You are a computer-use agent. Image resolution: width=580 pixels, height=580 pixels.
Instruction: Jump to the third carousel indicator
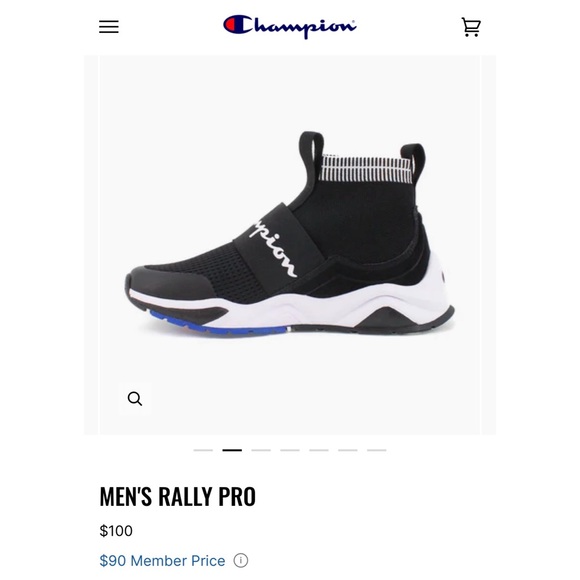pos(261,450)
